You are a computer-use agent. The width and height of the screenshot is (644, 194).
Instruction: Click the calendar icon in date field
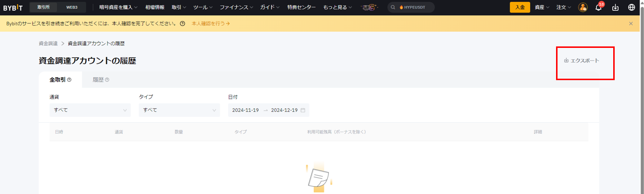(x=303, y=110)
